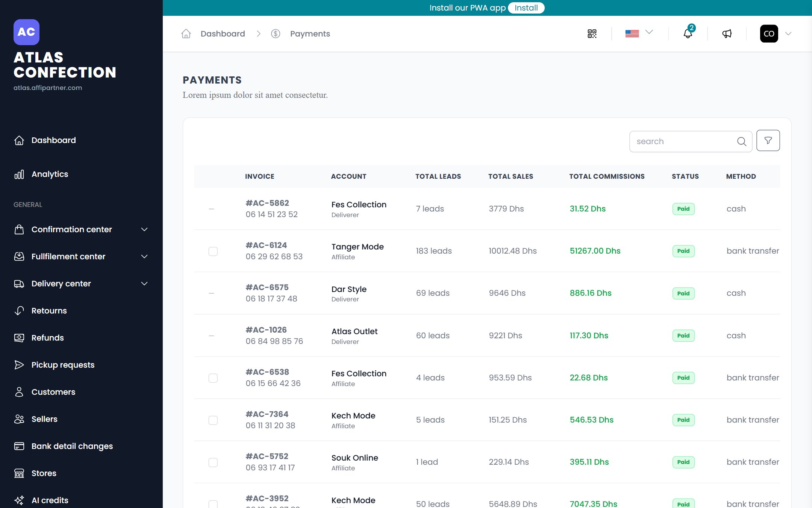The width and height of the screenshot is (812, 508).
Task: Click the CO user avatar
Action: [769, 33]
